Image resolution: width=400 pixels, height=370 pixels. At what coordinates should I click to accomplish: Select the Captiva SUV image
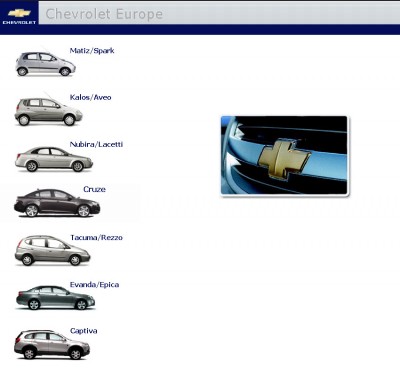pyautogui.click(x=52, y=344)
